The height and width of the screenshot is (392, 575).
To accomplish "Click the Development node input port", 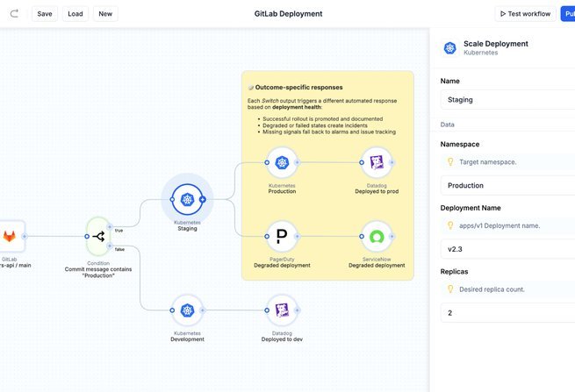I will tap(172, 310).
